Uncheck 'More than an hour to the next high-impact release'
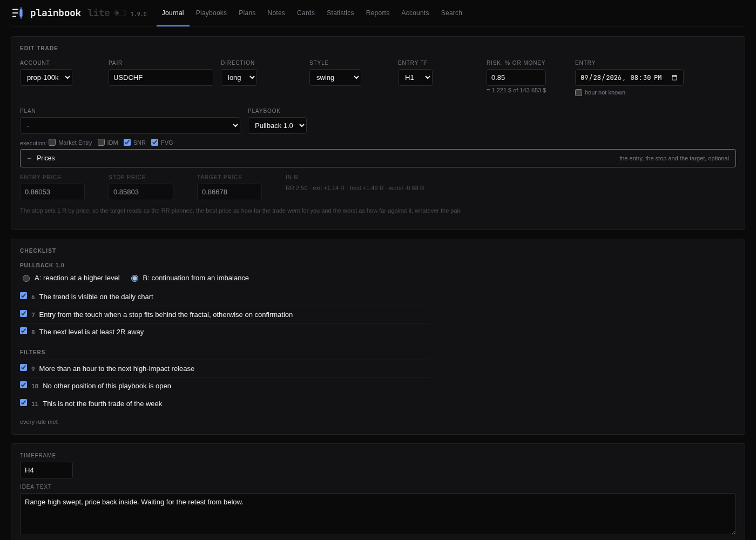The width and height of the screenshot is (756, 540). tap(23, 368)
